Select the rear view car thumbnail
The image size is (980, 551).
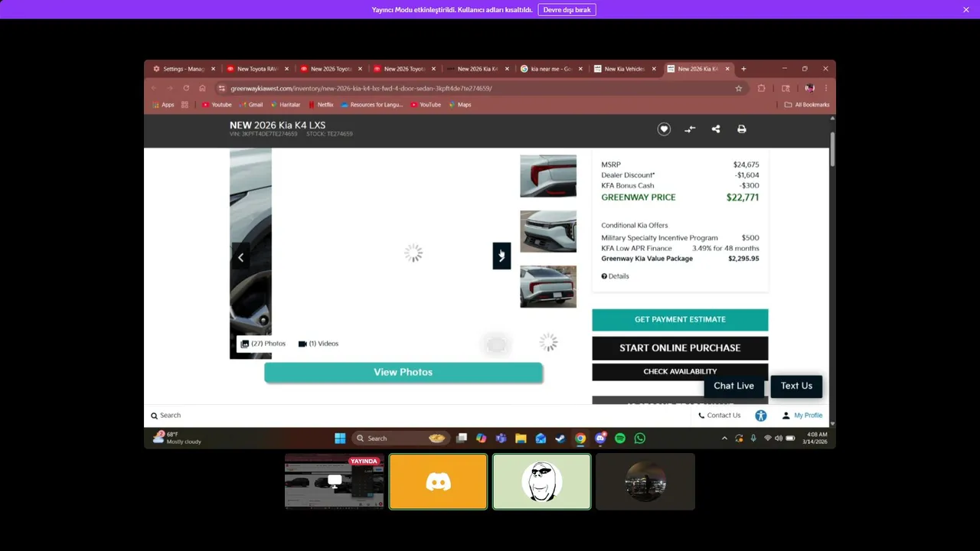pos(548,286)
